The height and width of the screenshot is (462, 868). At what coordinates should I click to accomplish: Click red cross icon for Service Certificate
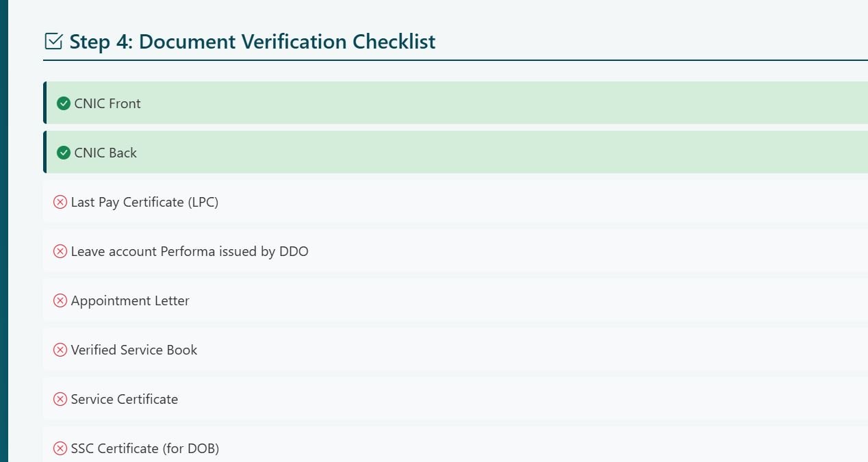tap(60, 399)
